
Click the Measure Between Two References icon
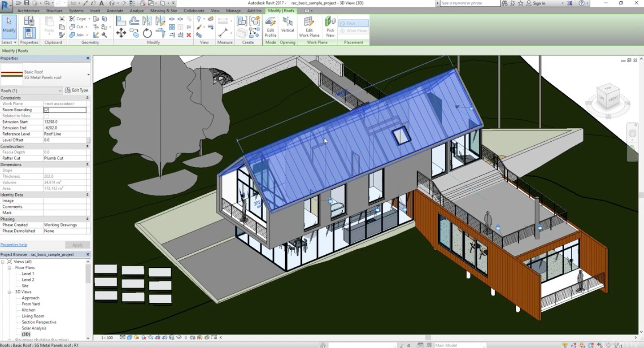pyautogui.click(x=223, y=33)
